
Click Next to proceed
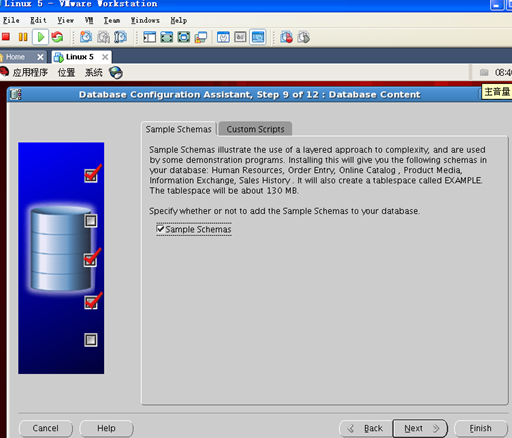click(x=420, y=428)
